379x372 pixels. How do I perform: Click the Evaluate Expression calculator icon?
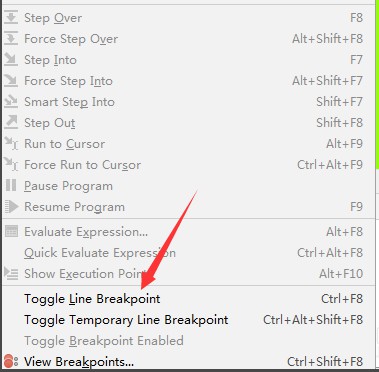[x=11, y=232]
